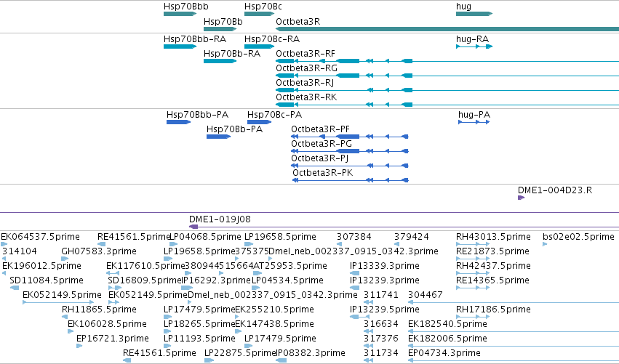Select EST 317376

368,347
